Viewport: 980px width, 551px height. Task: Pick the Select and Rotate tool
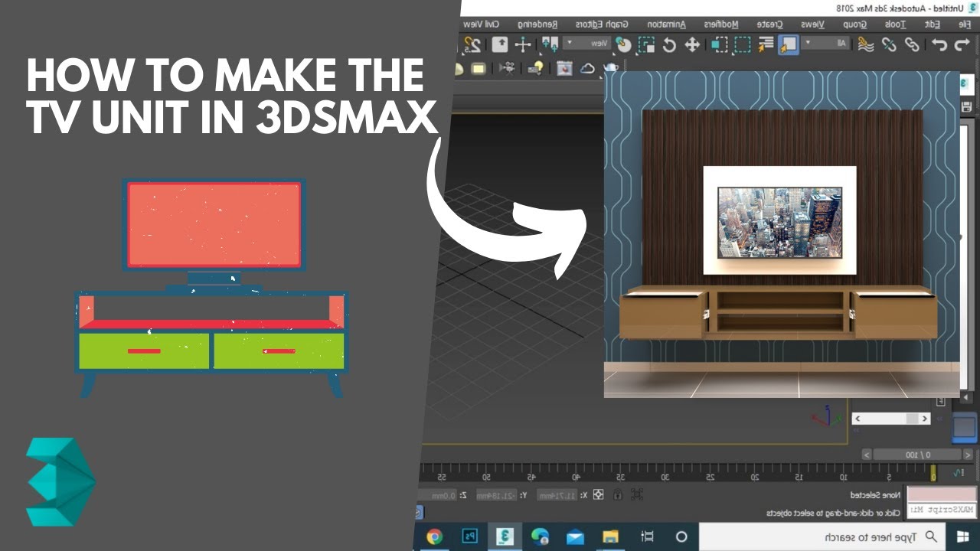pos(668,44)
